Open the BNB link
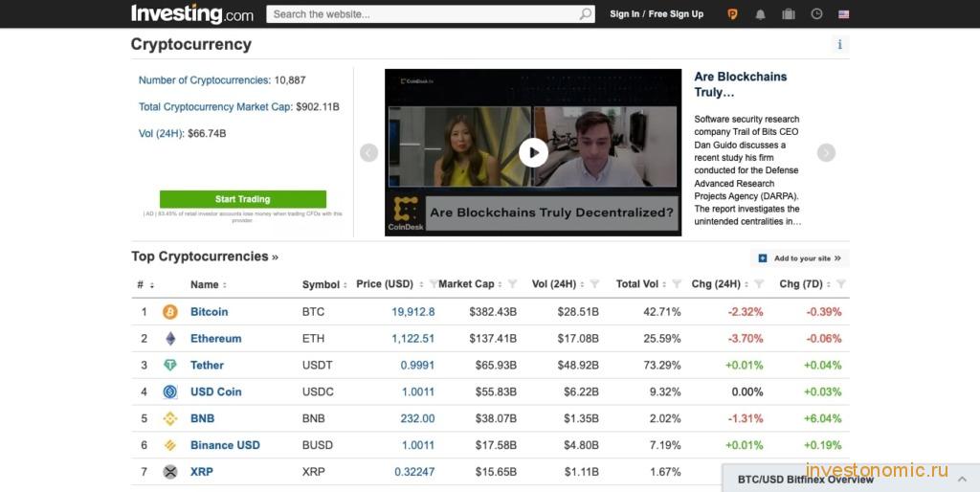980x492 pixels. pos(202,418)
